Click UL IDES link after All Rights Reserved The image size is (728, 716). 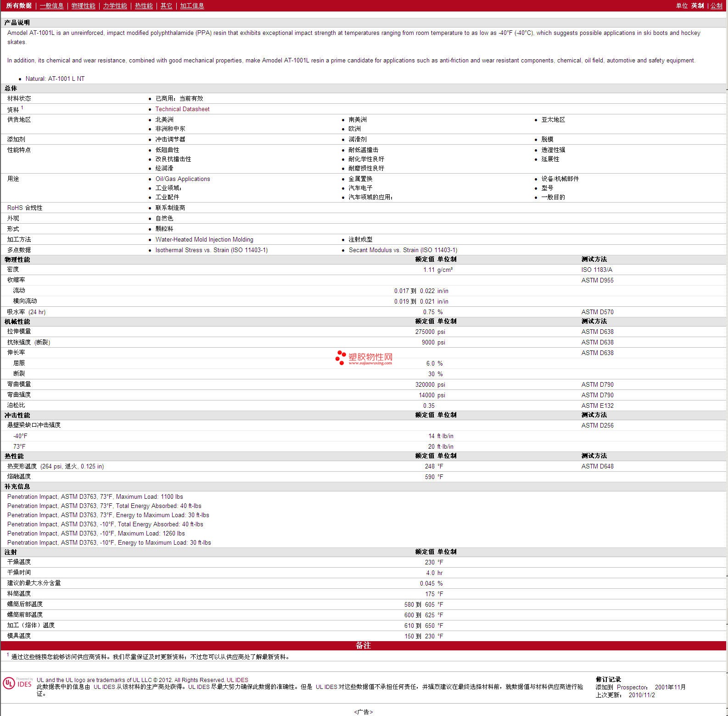tap(237, 680)
